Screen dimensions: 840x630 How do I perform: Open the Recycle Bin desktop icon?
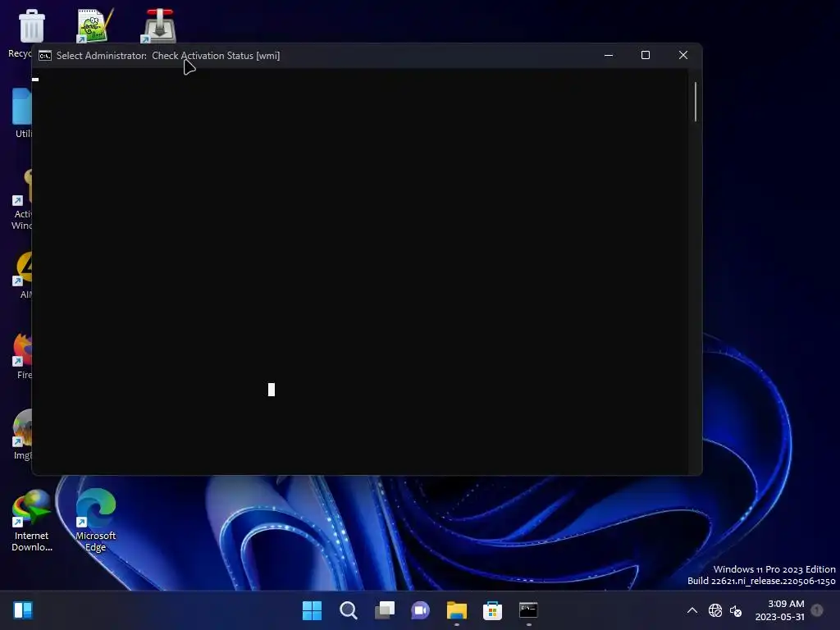(x=31, y=25)
